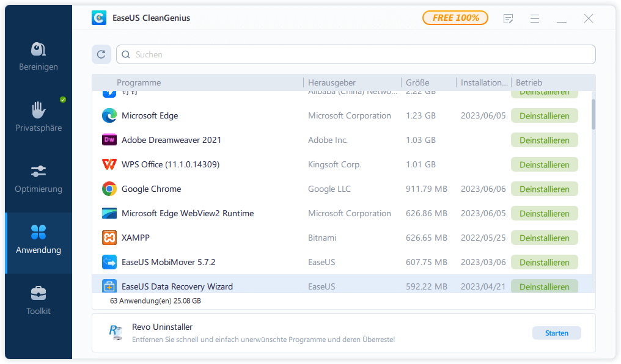The height and width of the screenshot is (364, 621).
Task: Sort by the Installation column header
Action: coord(484,82)
